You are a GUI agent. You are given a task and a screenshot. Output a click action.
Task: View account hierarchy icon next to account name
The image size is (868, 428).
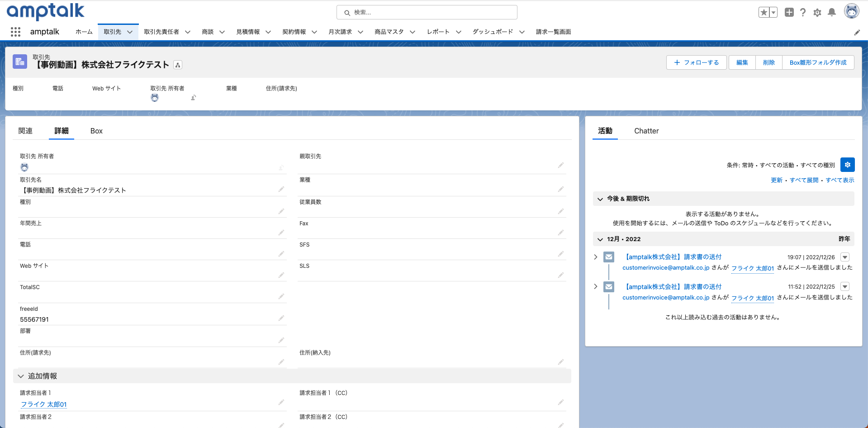tap(178, 65)
